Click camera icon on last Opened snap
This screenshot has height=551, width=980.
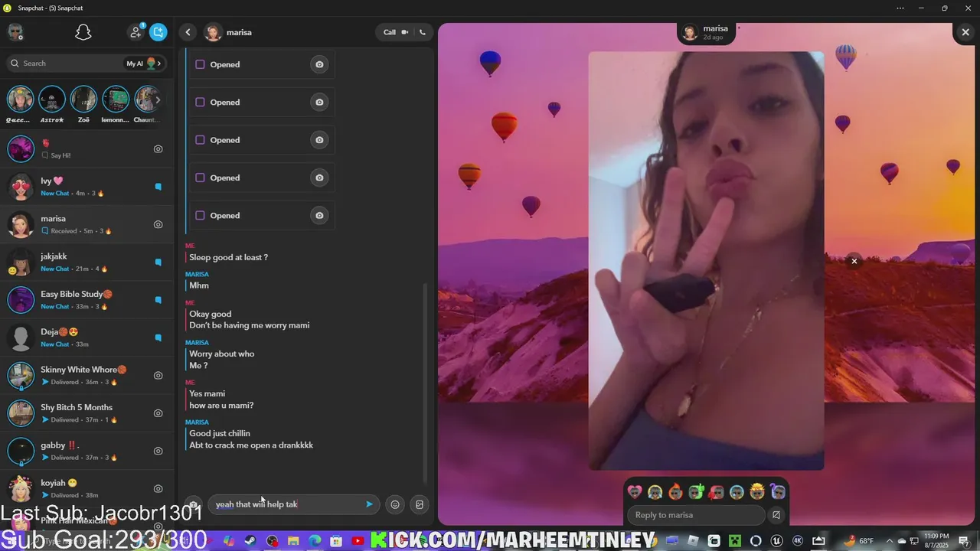tap(319, 216)
